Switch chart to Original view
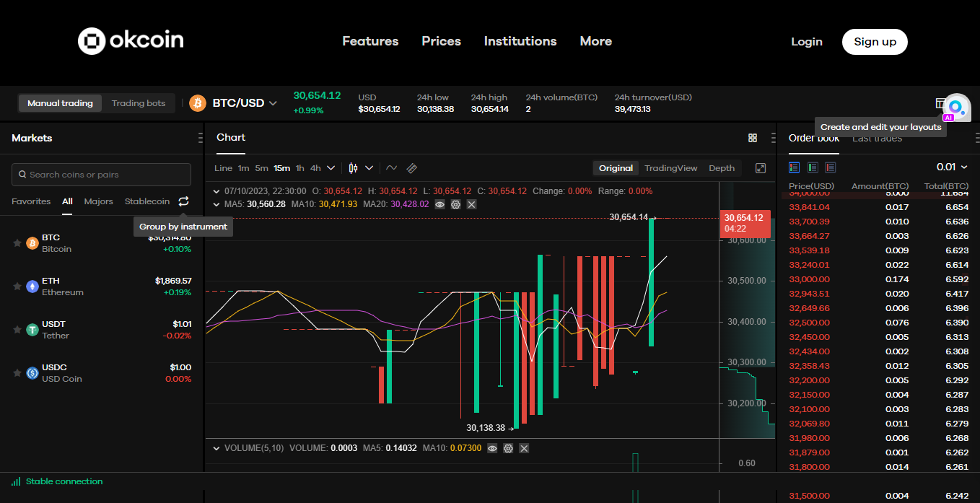Screen dimensions: 980x503 616,168
